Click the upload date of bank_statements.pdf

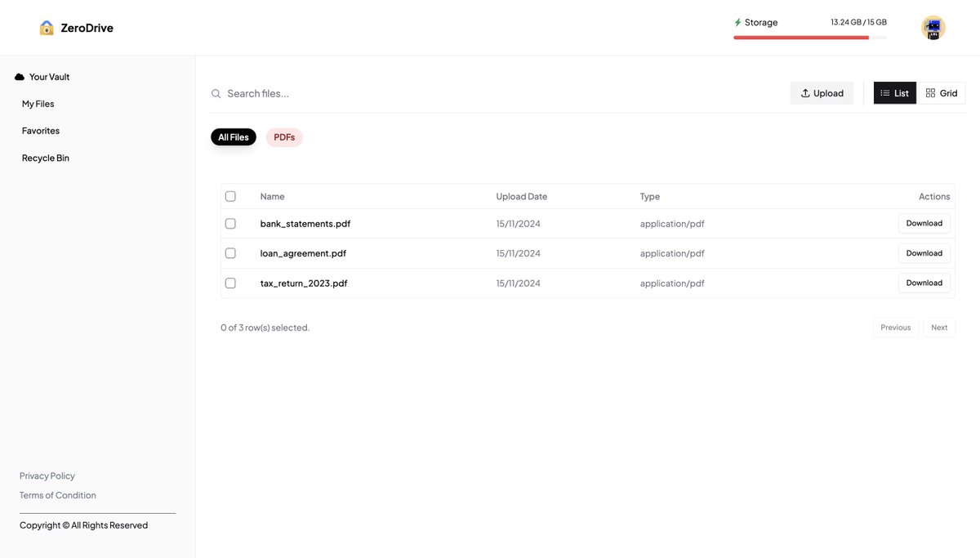coord(519,223)
